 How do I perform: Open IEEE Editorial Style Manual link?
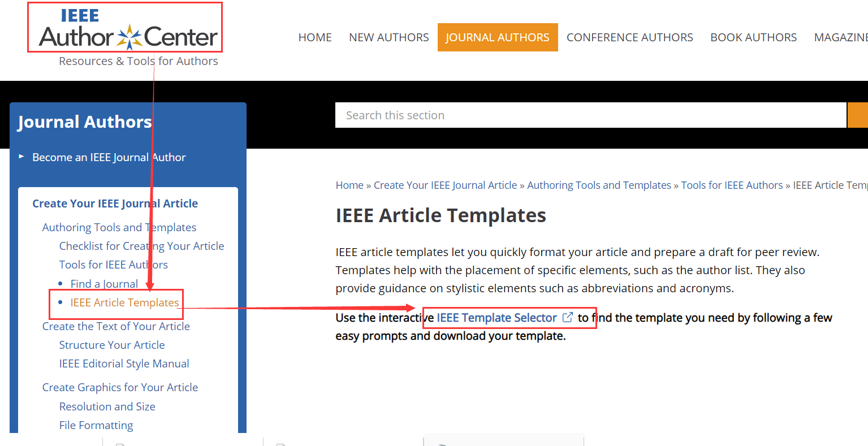tap(124, 363)
